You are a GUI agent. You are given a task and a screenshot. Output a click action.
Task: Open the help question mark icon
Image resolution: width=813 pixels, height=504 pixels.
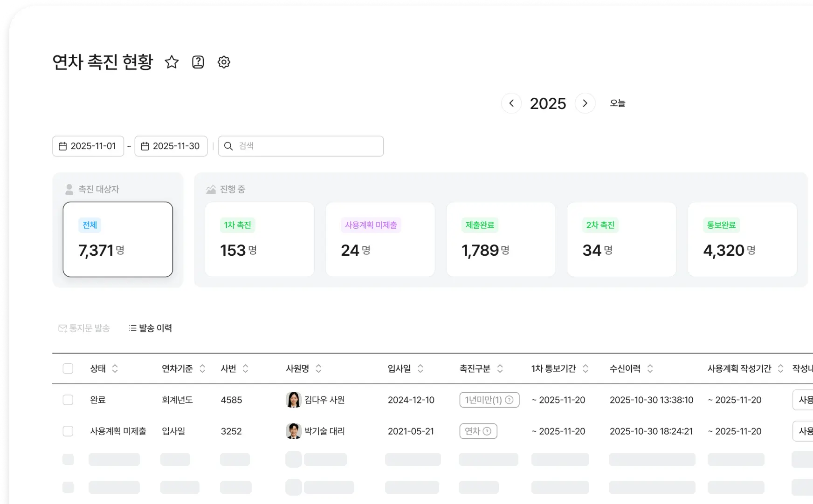coord(198,62)
